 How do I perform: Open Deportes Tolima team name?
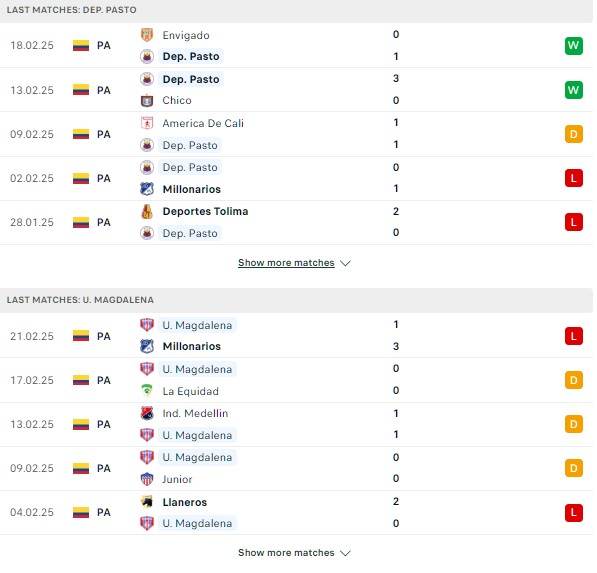point(205,211)
